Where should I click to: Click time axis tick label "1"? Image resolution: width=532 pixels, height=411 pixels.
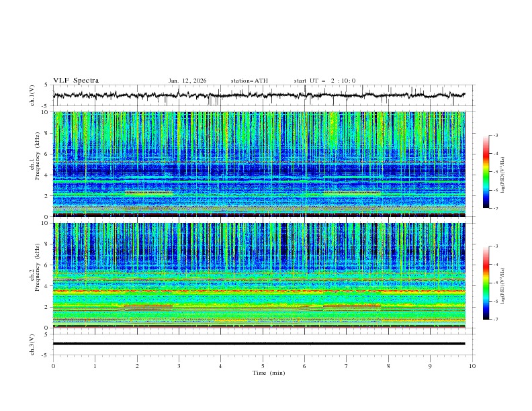click(95, 366)
